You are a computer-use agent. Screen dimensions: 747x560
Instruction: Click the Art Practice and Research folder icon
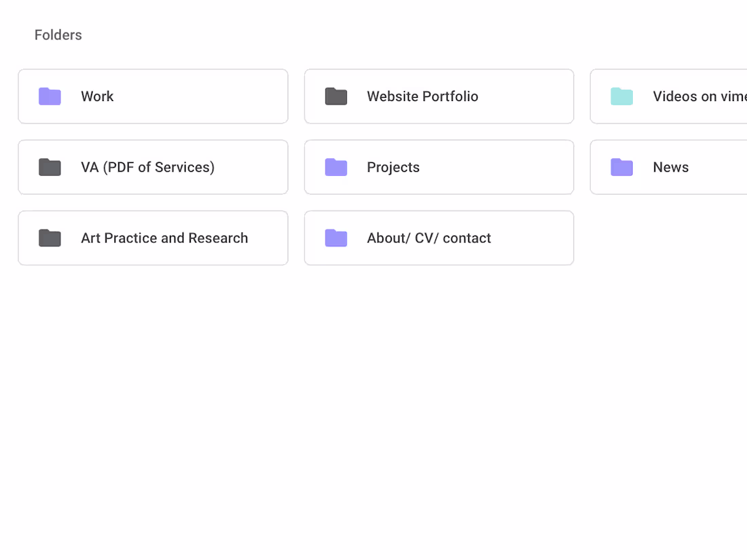[x=50, y=238]
